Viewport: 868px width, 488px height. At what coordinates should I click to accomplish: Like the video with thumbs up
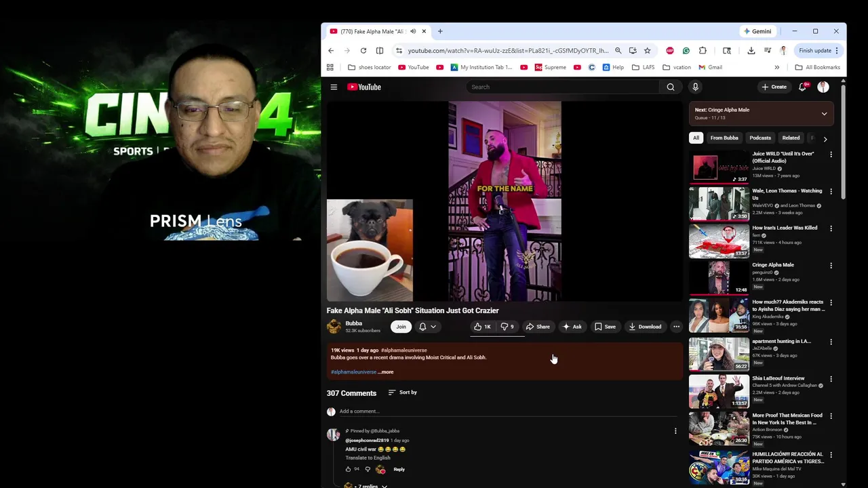[483, 327]
